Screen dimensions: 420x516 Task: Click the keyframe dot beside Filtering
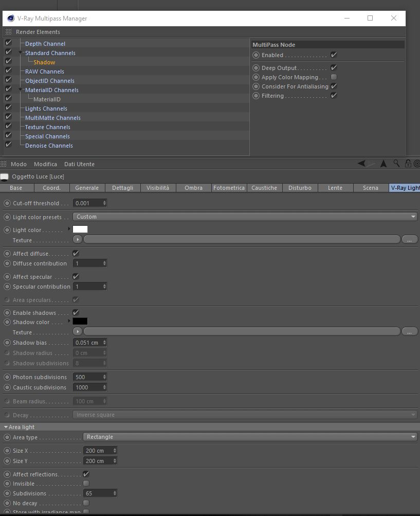point(256,96)
